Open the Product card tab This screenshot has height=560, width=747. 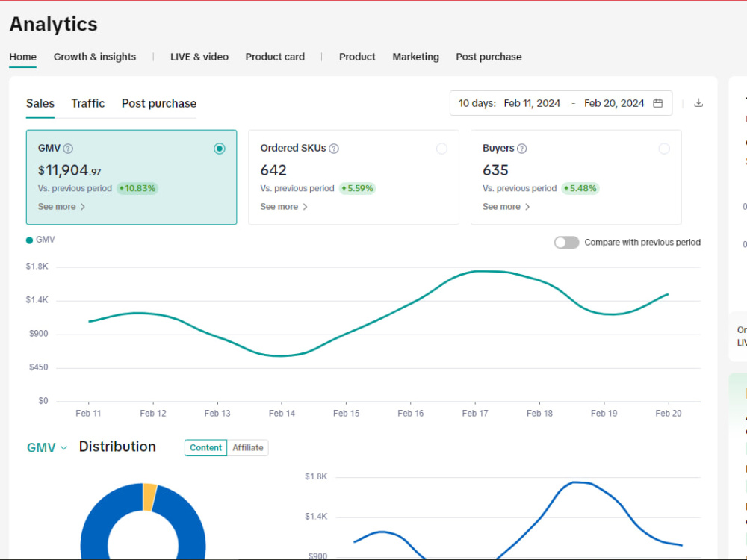275,57
